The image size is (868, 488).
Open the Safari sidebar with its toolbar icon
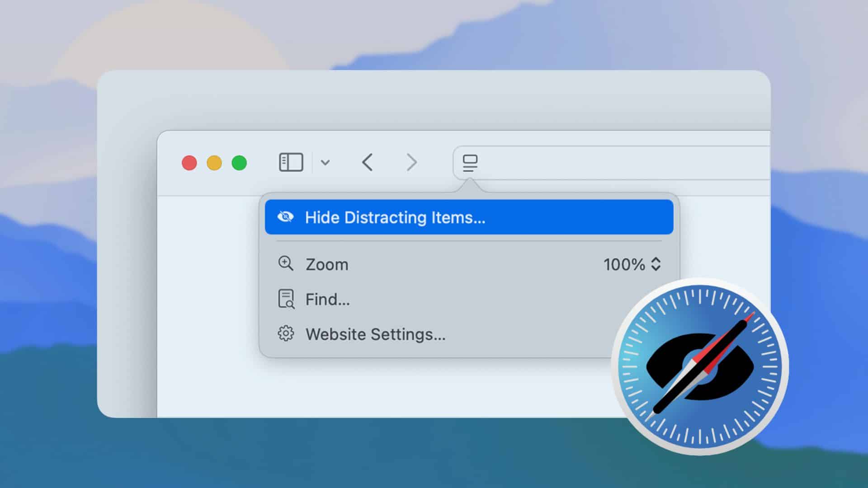[x=291, y=162]
